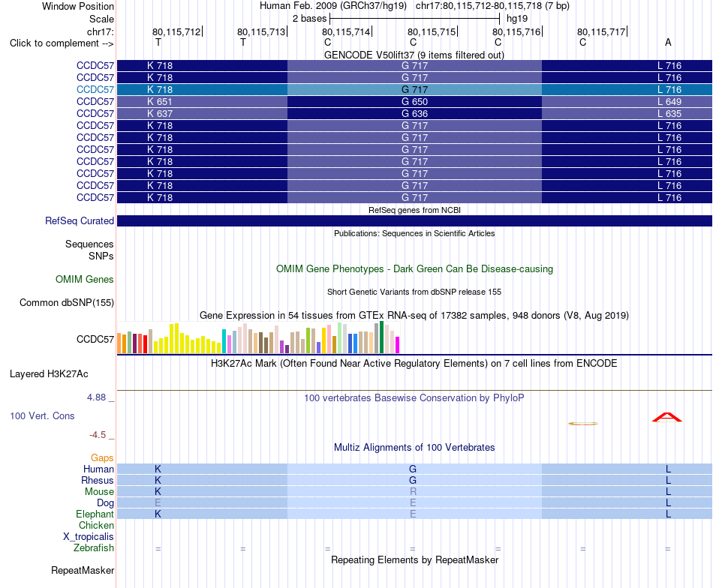Open 'Repeating Elements by RepeatMasker' title
Image resolution: width=713 pixels, height=588 pixels.
click(x=414, y=559)
